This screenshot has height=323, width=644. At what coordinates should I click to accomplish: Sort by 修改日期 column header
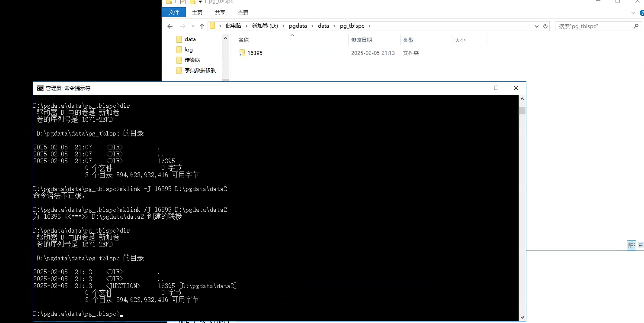point(361,40)
